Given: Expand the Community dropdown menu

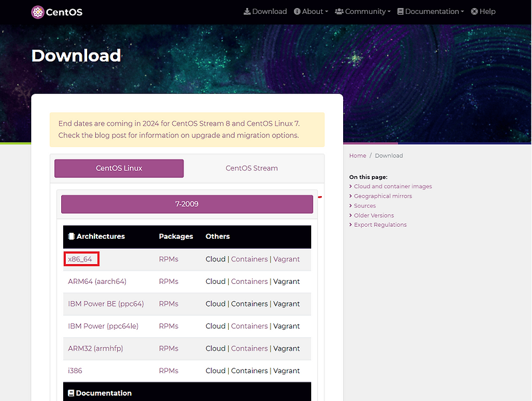Looking at the screenshot, I should coord(362,11).
